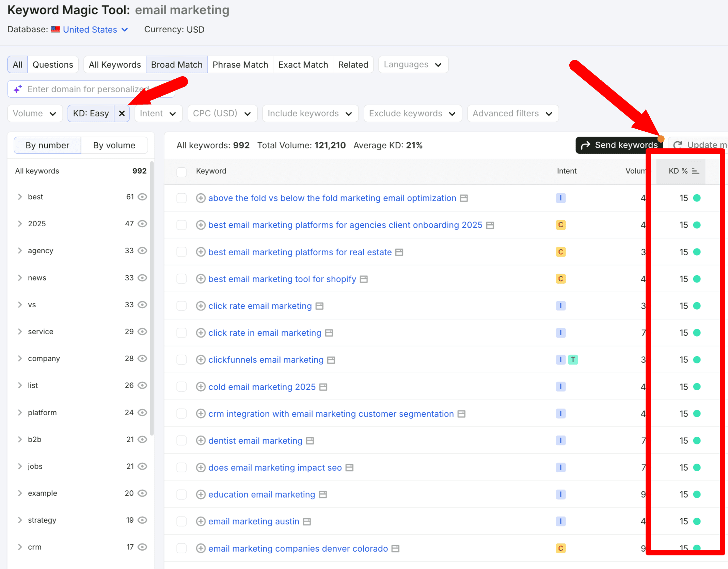Click green KD dot on 'click rate in email marketing' row
Viewport: 728px width, 569px height.
[x=697, y=333]
